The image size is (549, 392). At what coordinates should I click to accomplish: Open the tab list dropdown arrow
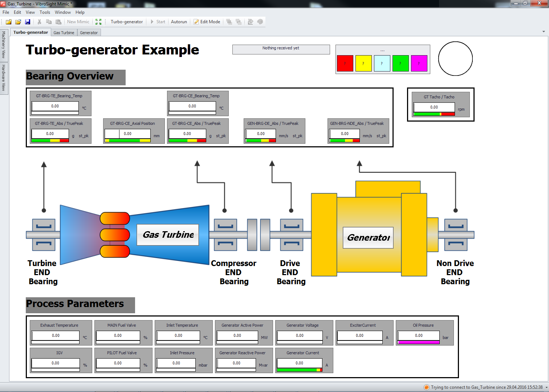[x=544, y=32]
